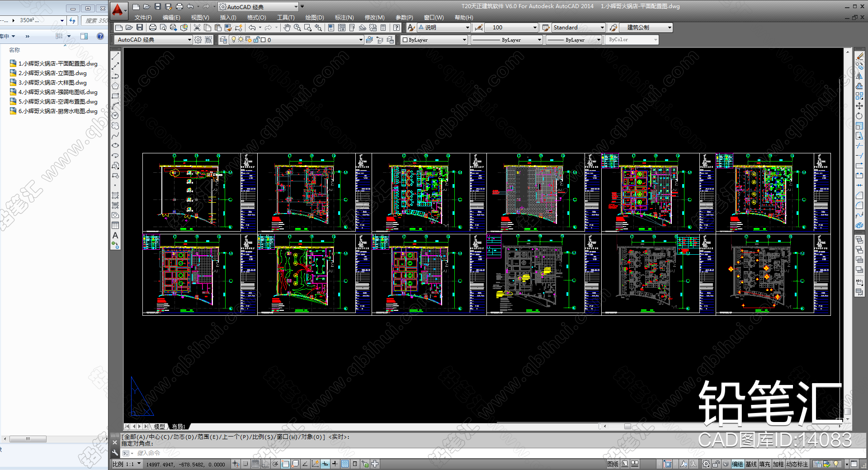Viewport: 868px width, 470px height.
Task: Click 图纸 button in status bar
Action: pyautogui.click(x=613, y=464)
